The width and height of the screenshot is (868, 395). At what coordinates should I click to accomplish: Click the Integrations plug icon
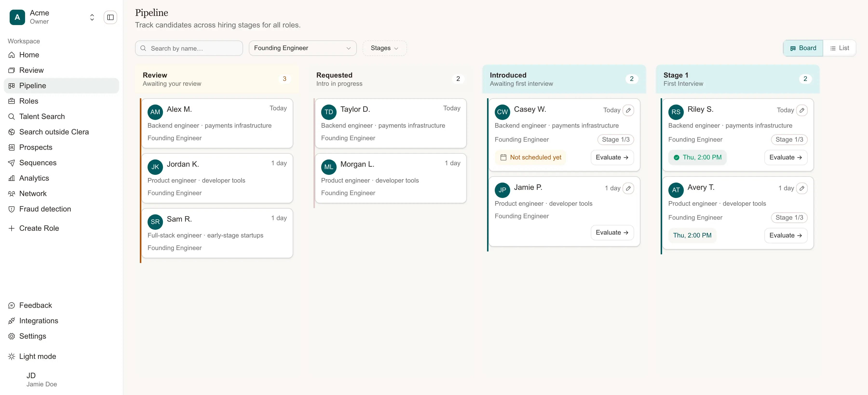(x=12, y=321)
